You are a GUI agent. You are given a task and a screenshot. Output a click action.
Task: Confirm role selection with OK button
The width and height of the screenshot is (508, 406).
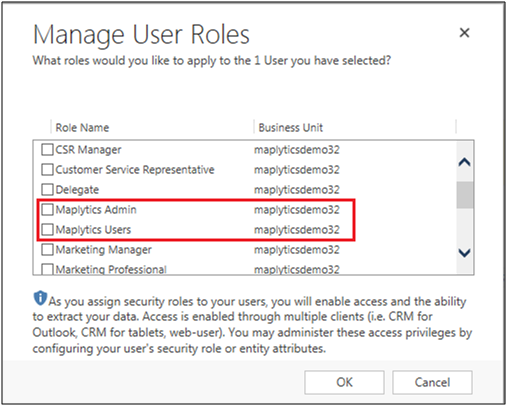click(344, 382)
